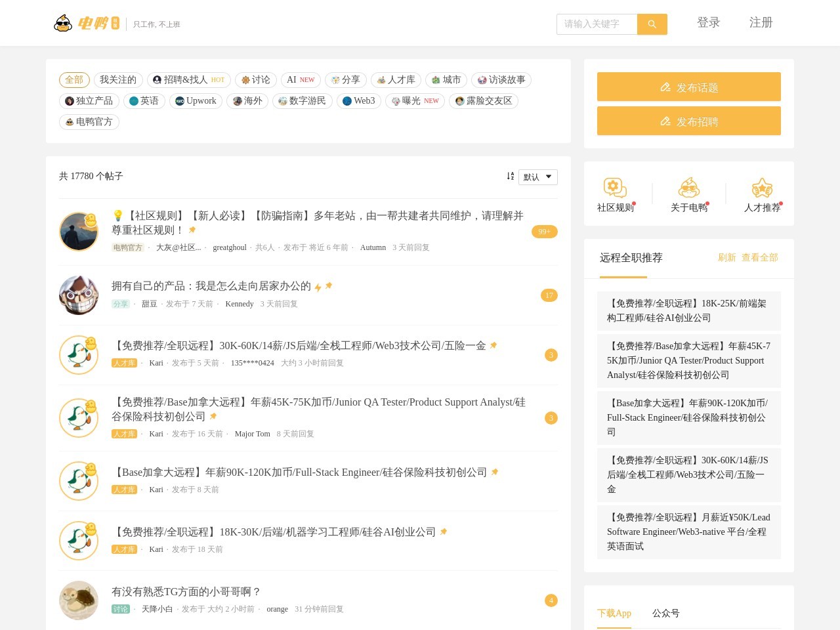
Task: Switch to the 公众号 tab
Action: pyautogui.click(x=665, y=613)
